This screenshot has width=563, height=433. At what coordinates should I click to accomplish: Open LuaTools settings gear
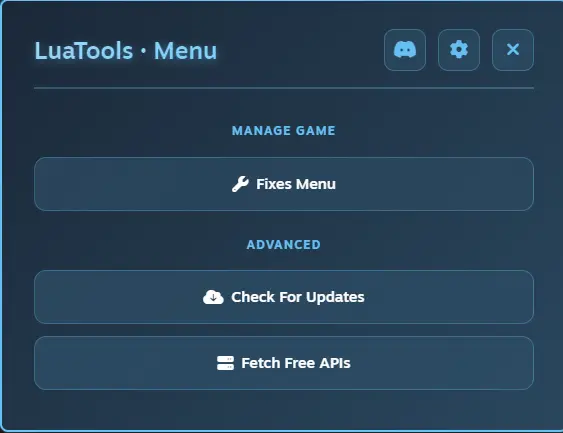tap(459, 50)
